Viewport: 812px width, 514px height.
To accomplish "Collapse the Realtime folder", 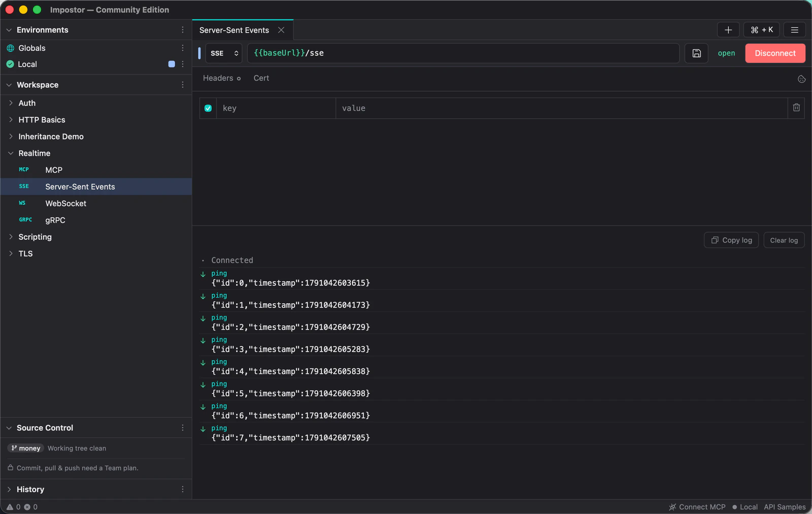I will tap(11, 153).
